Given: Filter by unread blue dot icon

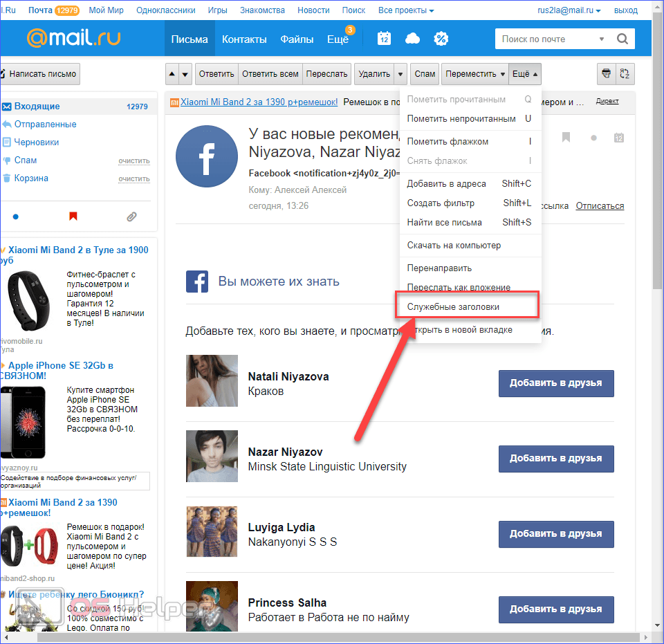Looking at the screenshot, I should click(x=16, y=217).
